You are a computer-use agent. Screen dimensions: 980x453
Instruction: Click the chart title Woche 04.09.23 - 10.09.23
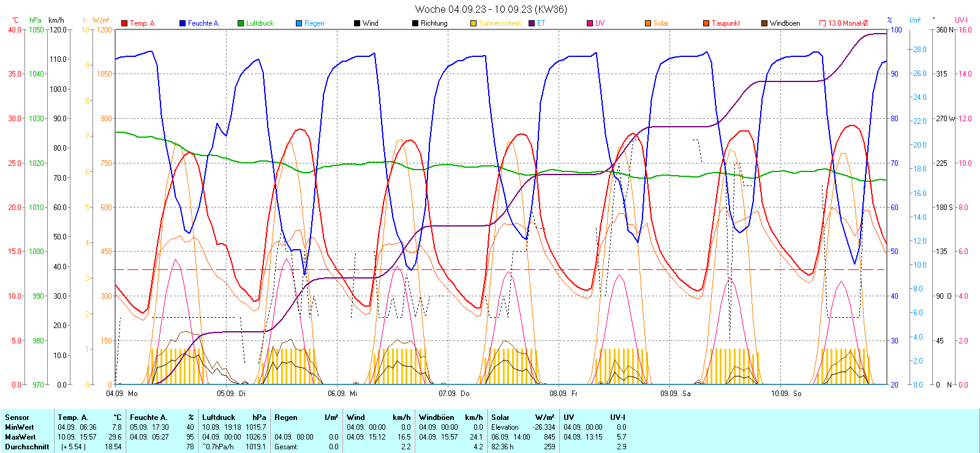tap(491, 9)
